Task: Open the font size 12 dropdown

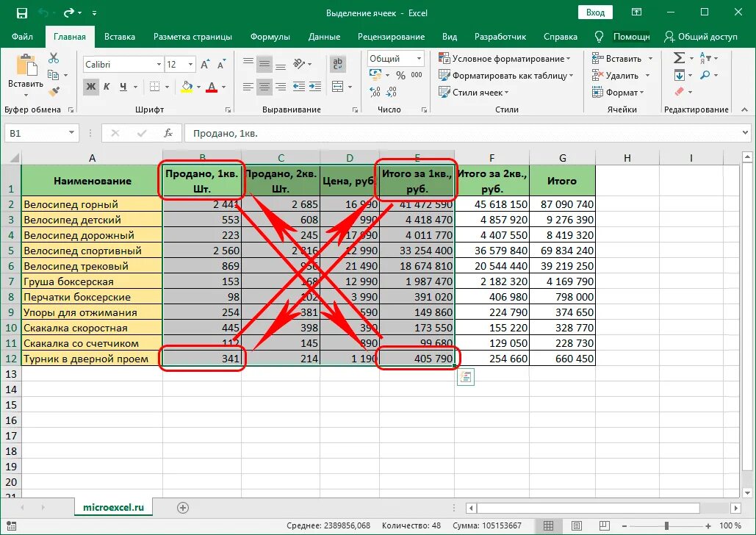Action: click(x=190, y=64)
